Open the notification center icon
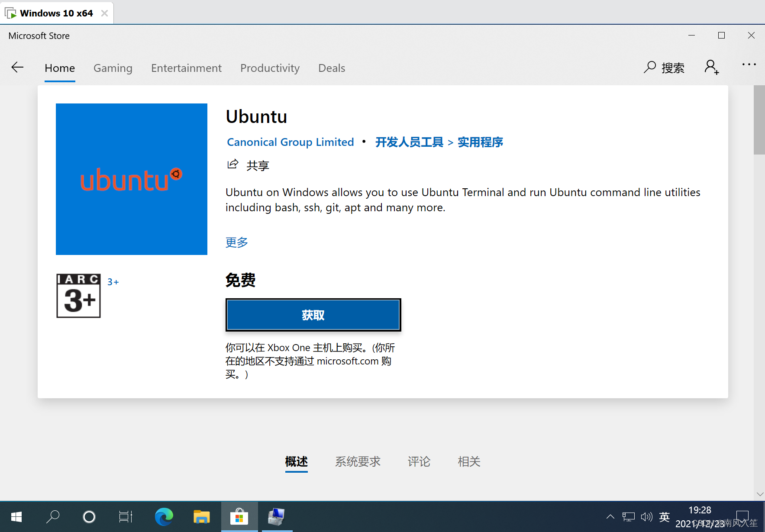Screen dimensions: 765x532 click(x=742, y=517)
